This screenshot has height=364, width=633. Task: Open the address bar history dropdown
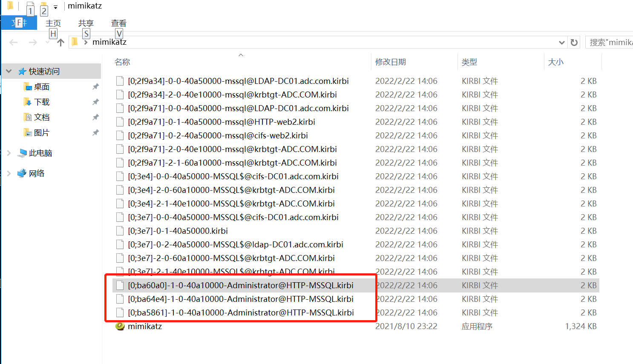coord(561,42)
